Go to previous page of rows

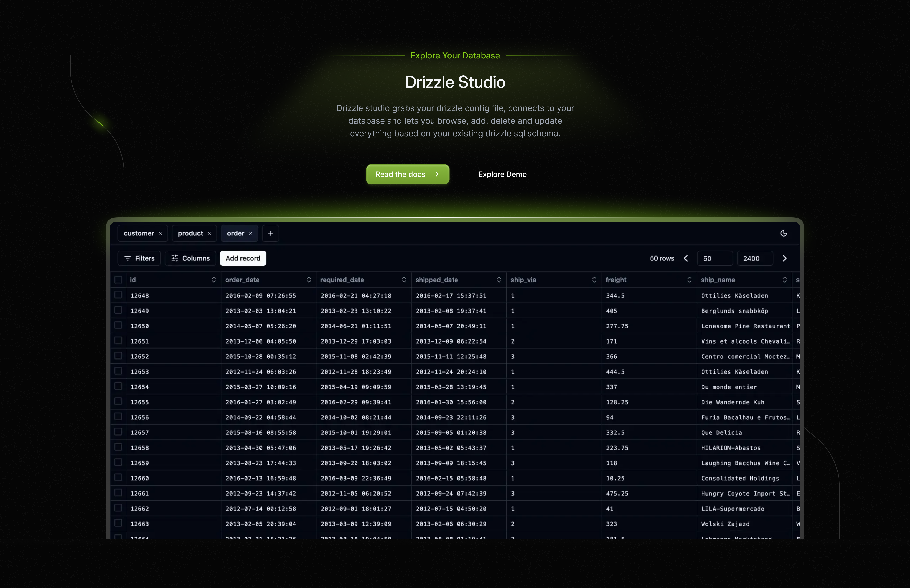686,258
